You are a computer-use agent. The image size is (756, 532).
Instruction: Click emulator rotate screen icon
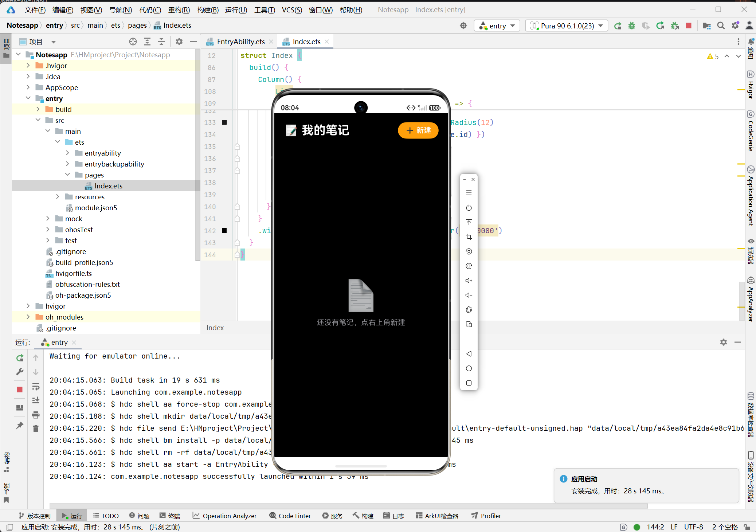coord(469,310)
